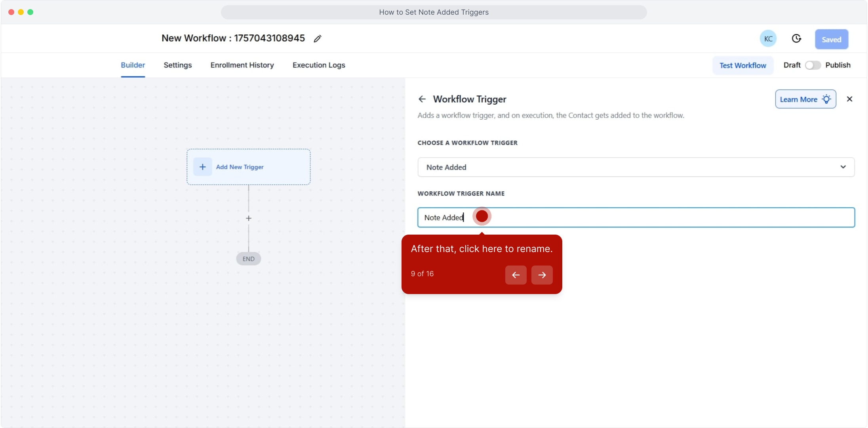Click the dropdown chevron for workflow trigger
868x428 pixels.
tap(843, 167)
